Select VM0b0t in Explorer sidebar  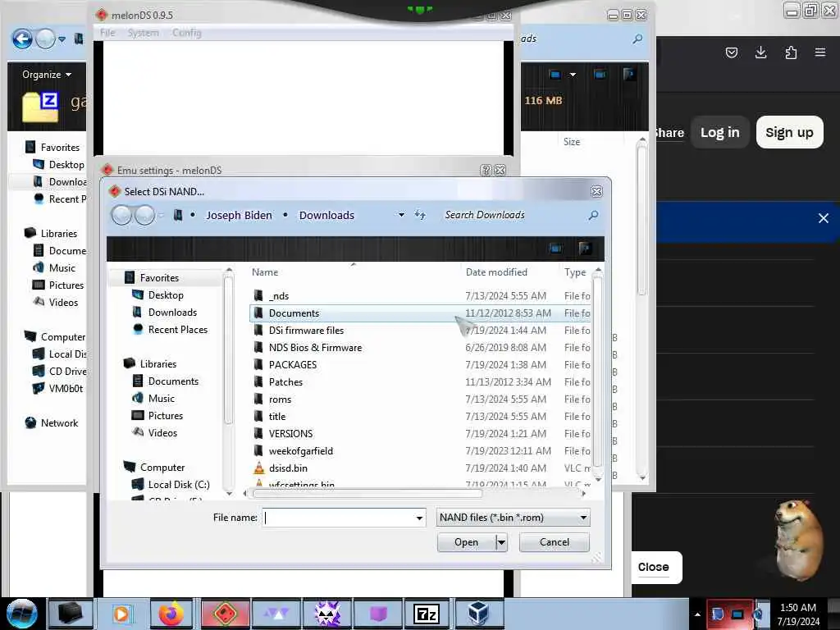[x=66, y=388]
